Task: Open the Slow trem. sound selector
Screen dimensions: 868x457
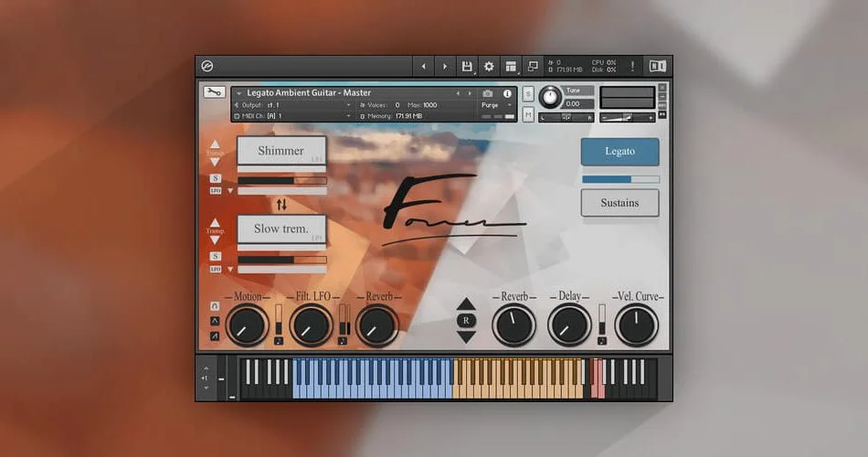Action: [281, 228]
